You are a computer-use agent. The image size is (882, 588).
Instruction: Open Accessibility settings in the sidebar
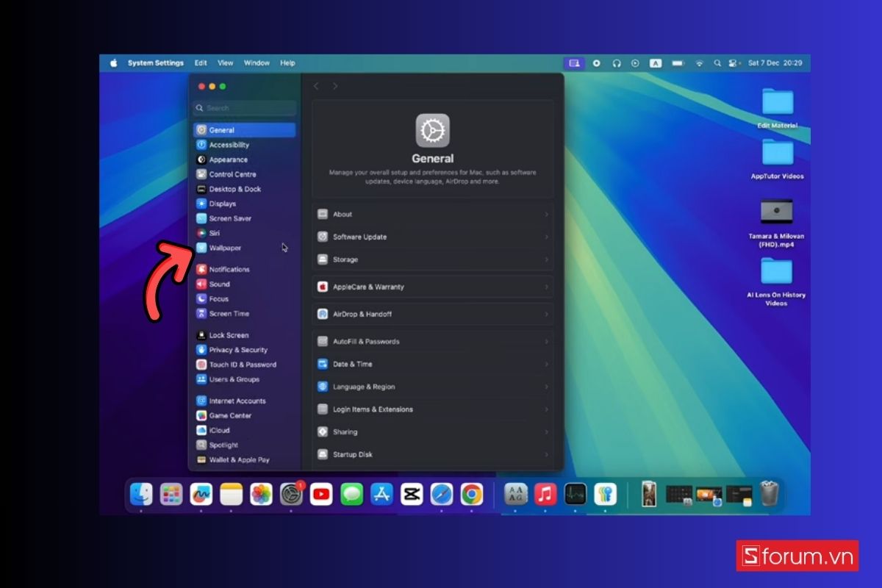244,145
